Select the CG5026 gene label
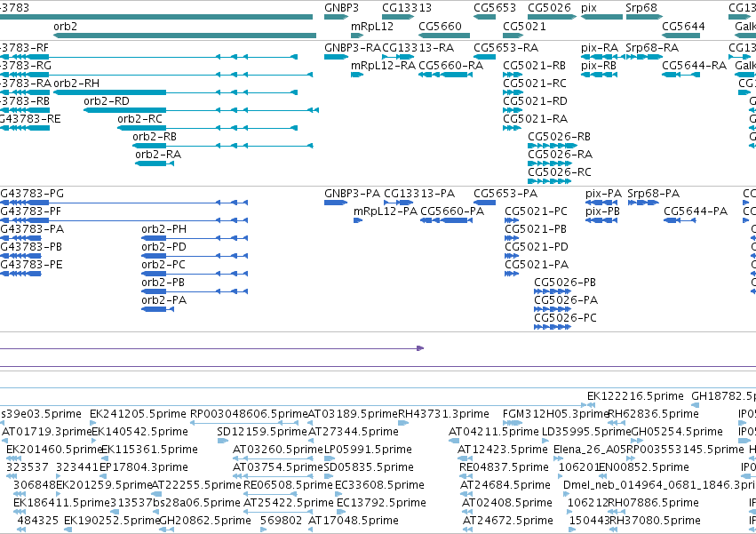The width and height of the screenshot is (756, 534). (x=549, y=8)
